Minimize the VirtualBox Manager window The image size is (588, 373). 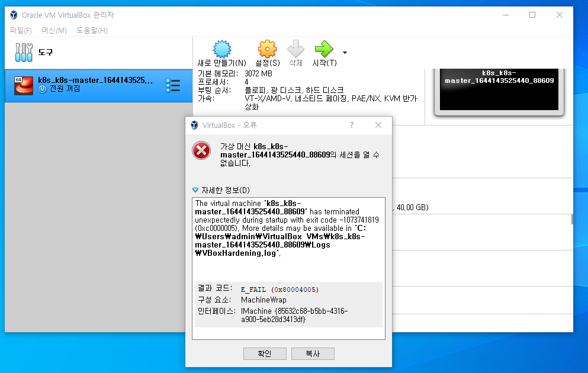click(506, 15)
